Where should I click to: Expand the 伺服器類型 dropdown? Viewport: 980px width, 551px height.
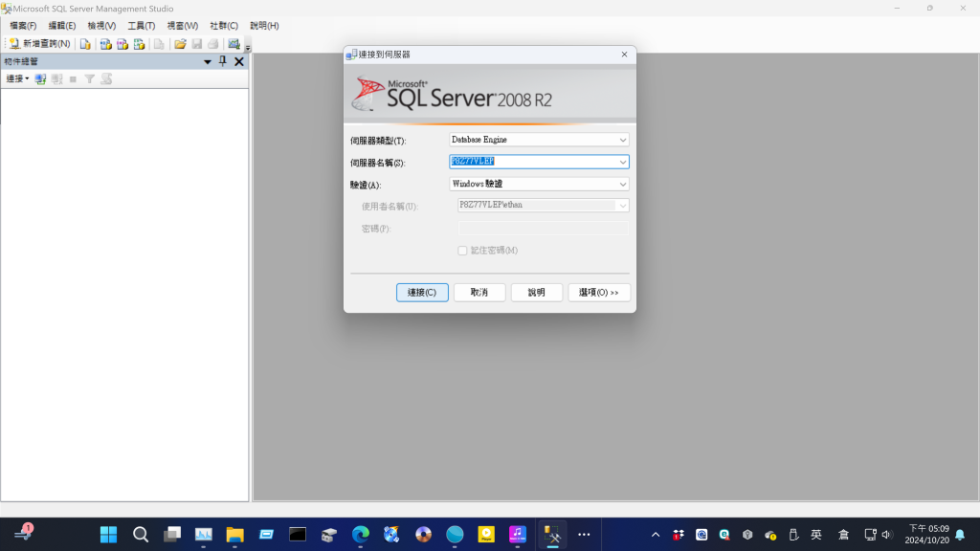coord(622,140)
